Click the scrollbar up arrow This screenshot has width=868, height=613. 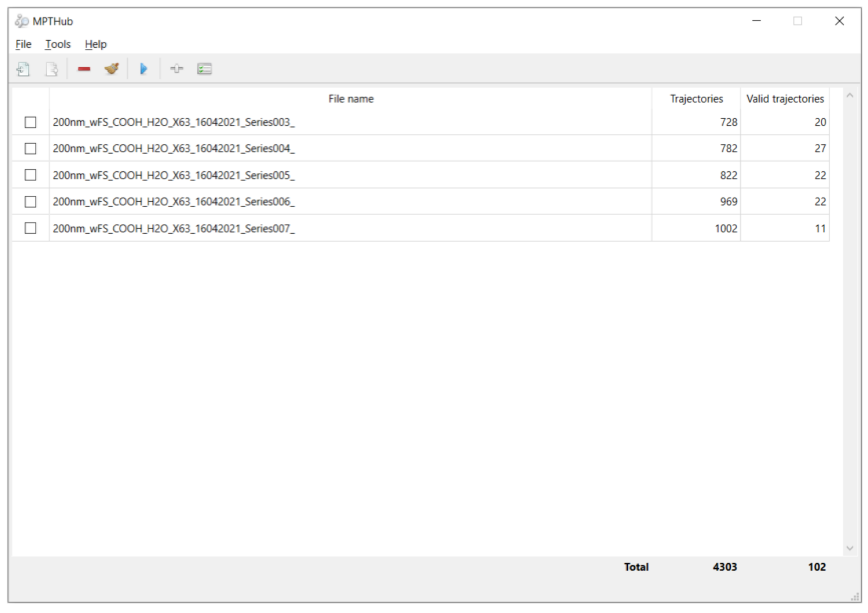(x=850, y=95)
